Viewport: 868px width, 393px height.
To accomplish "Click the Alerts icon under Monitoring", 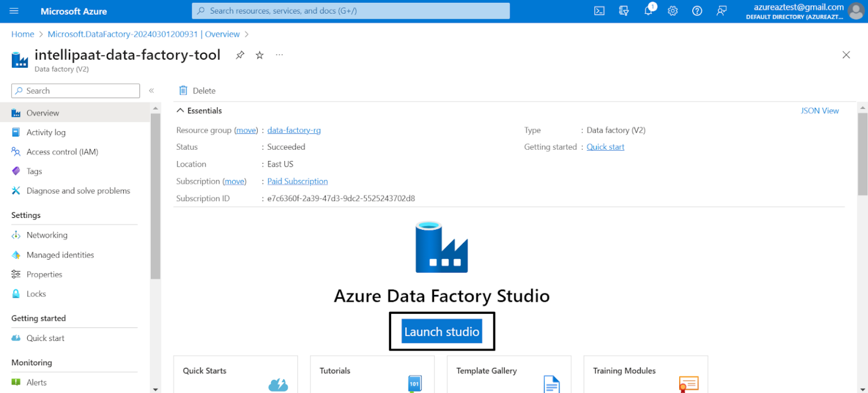I will coord(17,382).
